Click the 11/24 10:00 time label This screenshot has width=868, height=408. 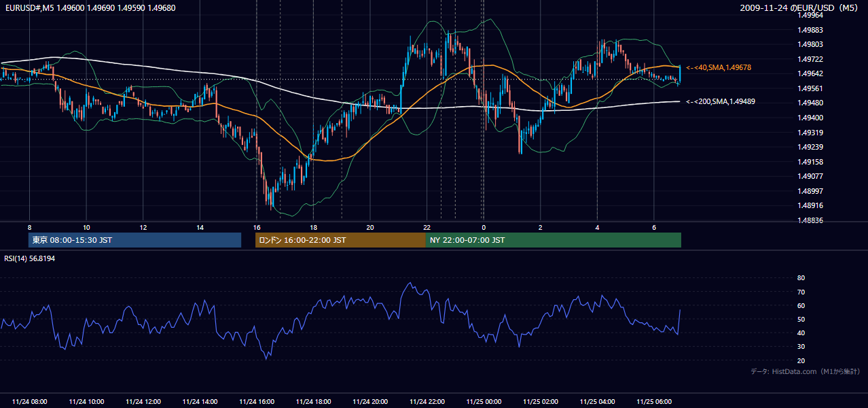pos(86,402)
